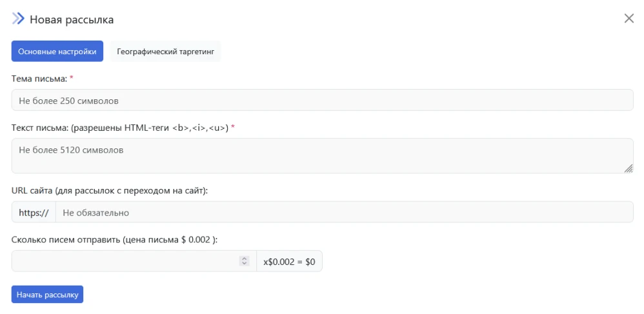Click the Новая рассылка dialog title
The image size is (644, 314).
pyautogui.click(x=72, y=19)
